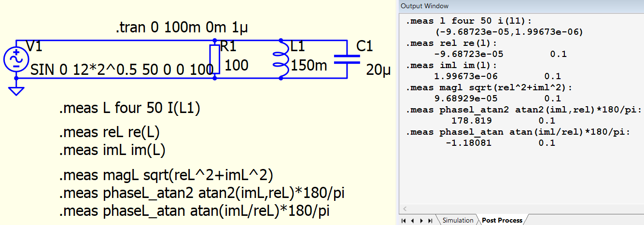Select the ground symbol below V1
The image size is (644, 225).
tap(16, 91)
